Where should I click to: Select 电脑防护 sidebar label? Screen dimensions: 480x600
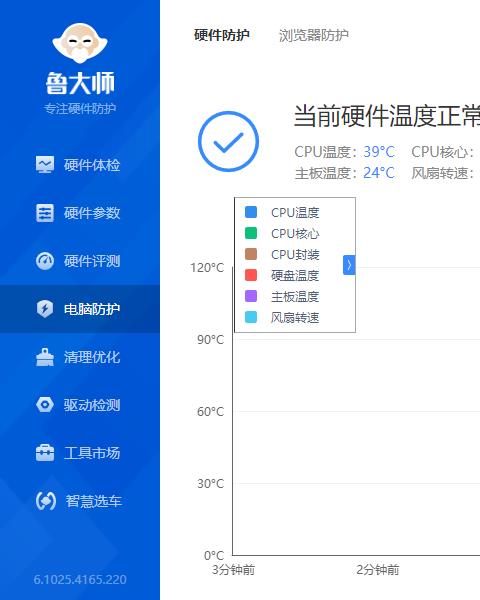point(92,309)
